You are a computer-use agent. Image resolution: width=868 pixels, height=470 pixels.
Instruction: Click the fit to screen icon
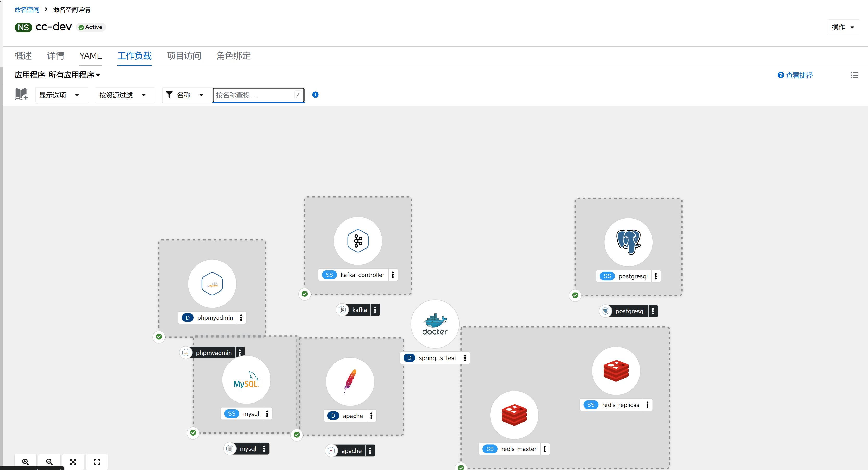coord(73,462)
